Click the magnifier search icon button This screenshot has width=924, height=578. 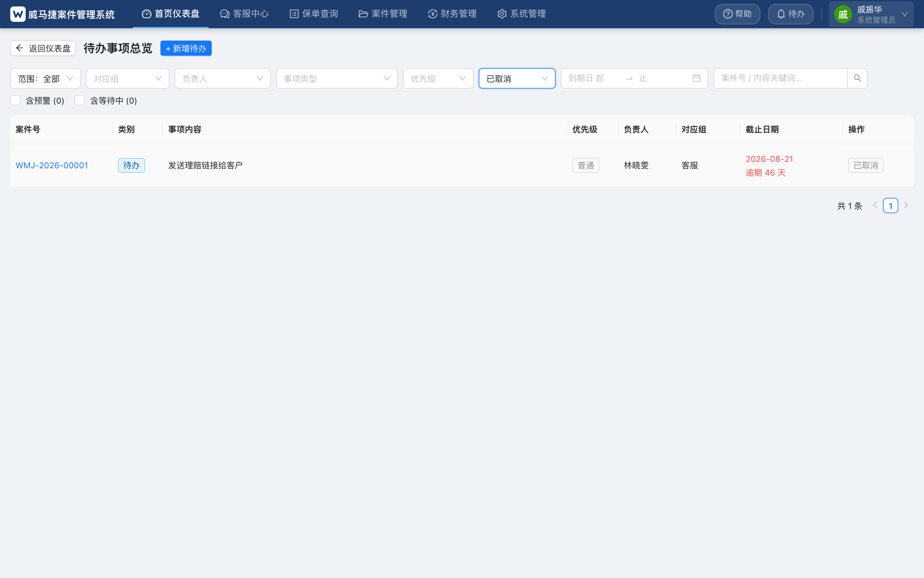click(x=857, y=78)
